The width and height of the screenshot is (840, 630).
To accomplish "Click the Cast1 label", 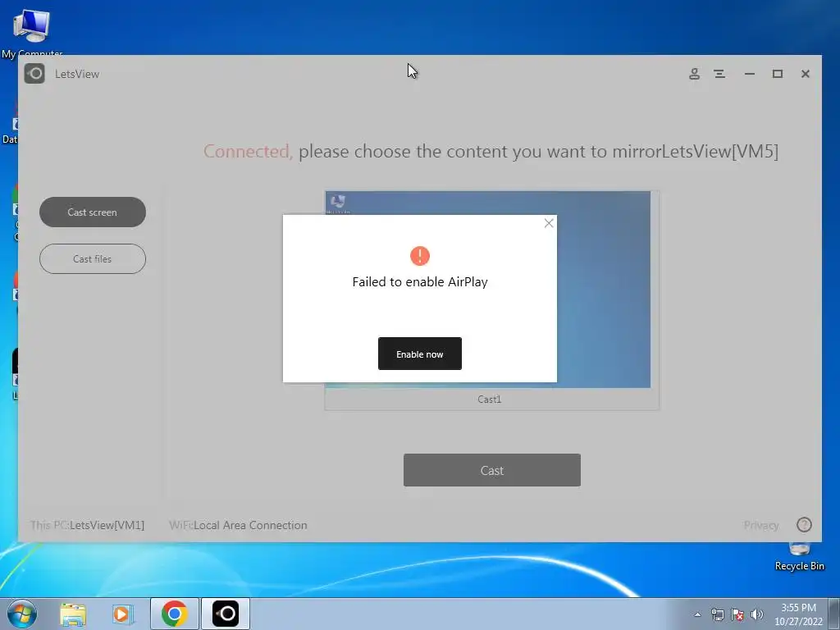I will click(489, 399).
